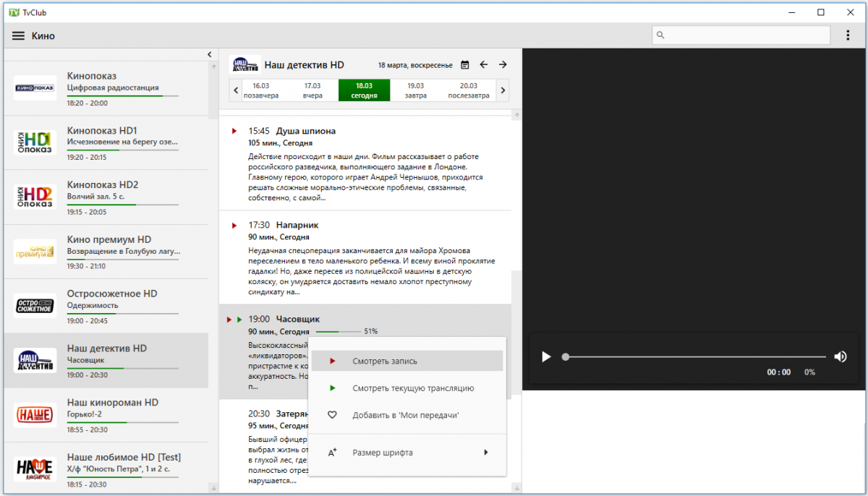Click the program list scrollbar down arrow
Screen dimensions: 868x496
pos(516,489)
